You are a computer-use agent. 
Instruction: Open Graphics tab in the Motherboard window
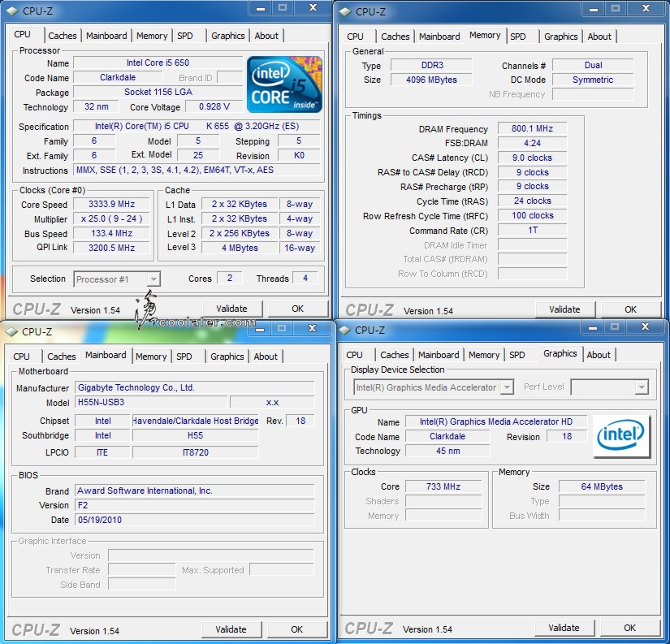tap(227, 357)
